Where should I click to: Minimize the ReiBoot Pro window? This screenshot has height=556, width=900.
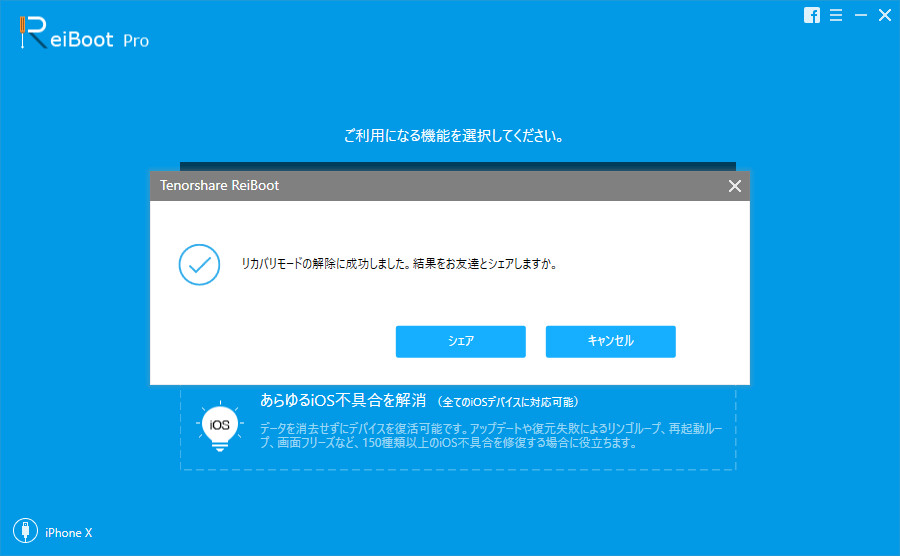coord(860,15)
